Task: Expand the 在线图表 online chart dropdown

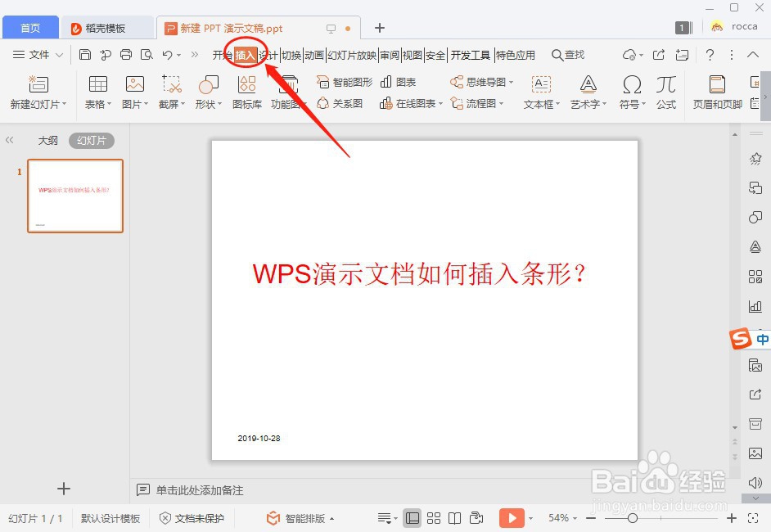Action: [440, 104]
